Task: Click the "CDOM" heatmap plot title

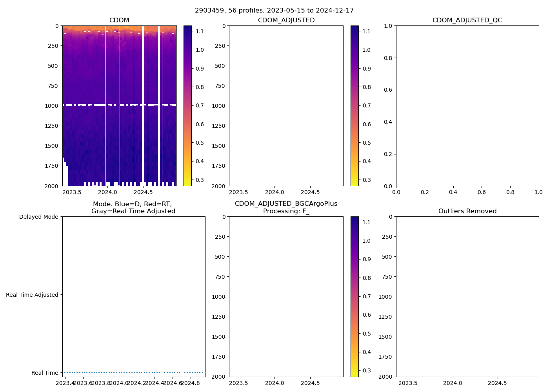Action: [x=119, y=20]
